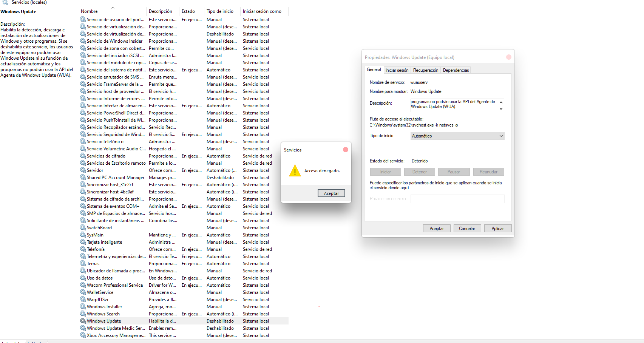Click the gear icon for SysMain service
Image resolution: width=644 pixels, height=343 pixels.
83,235
